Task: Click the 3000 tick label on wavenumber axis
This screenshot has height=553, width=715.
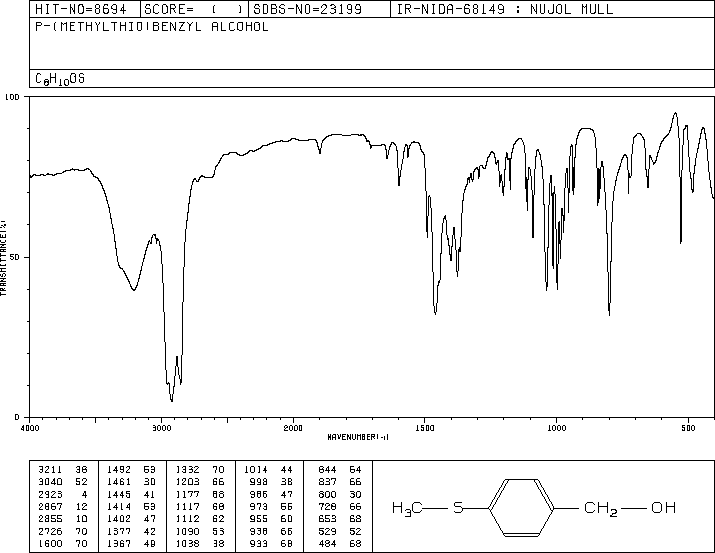Action: [x=161, y=428]
